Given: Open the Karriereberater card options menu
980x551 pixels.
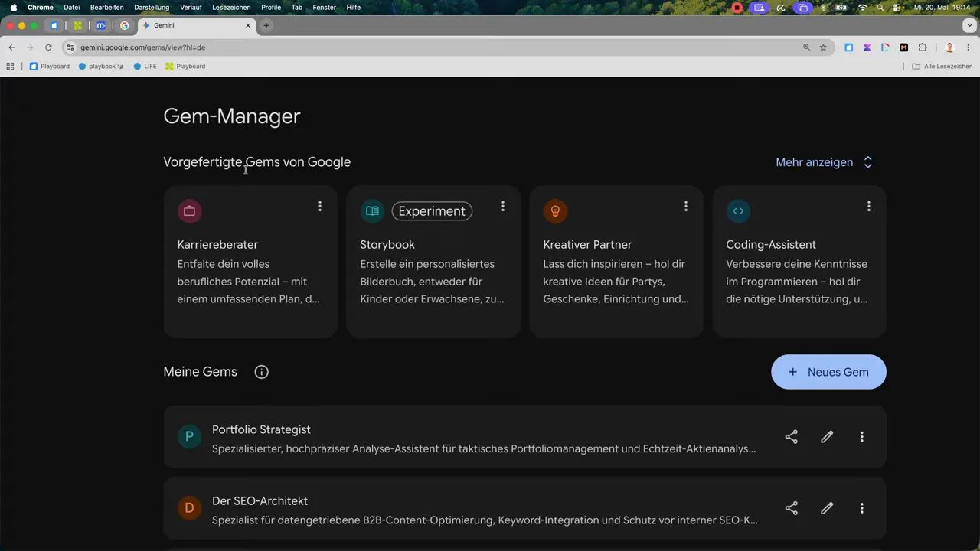Looking at the screenshot, I should [320, 206].
